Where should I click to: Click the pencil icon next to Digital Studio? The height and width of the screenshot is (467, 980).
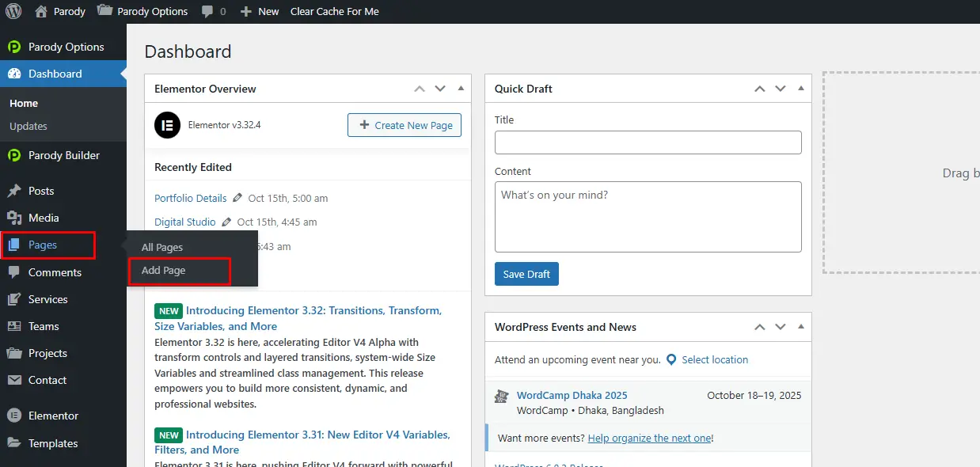point(226,222)
